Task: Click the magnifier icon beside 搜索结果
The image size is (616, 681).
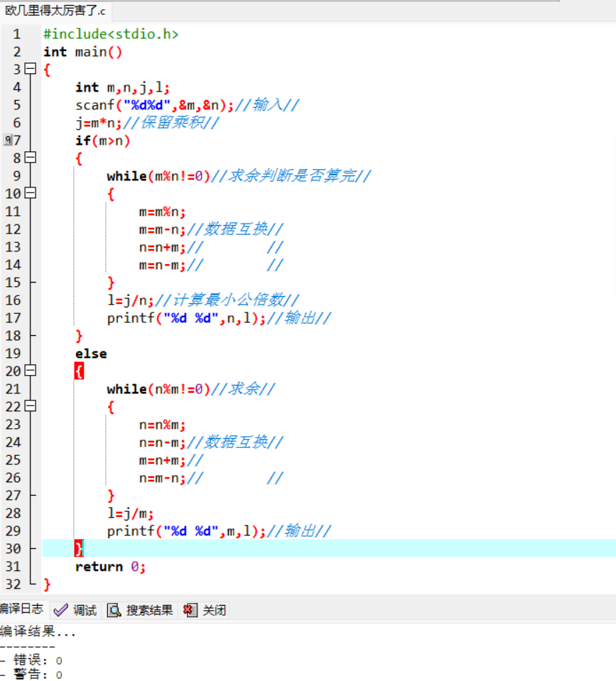Action: pyautogui.click(x=114, y=610)
